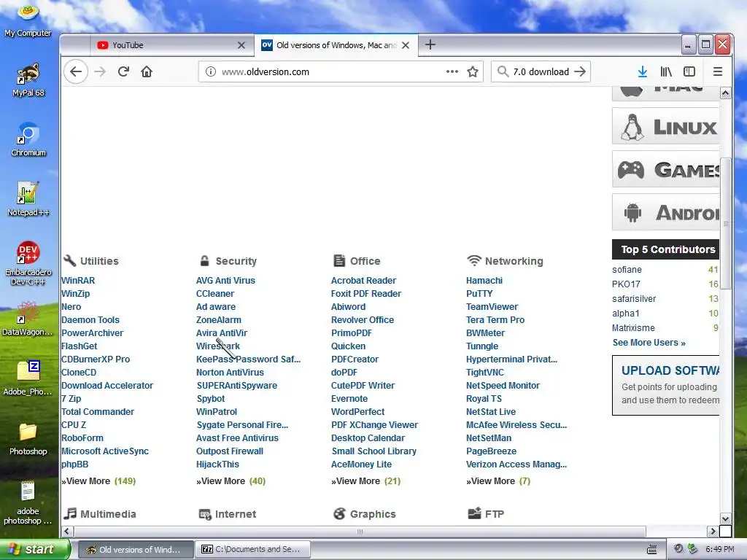Open My Computer desktop icon
Image resolution: width=747 pixels, height=560 pixels.
(x=28, y=21)
